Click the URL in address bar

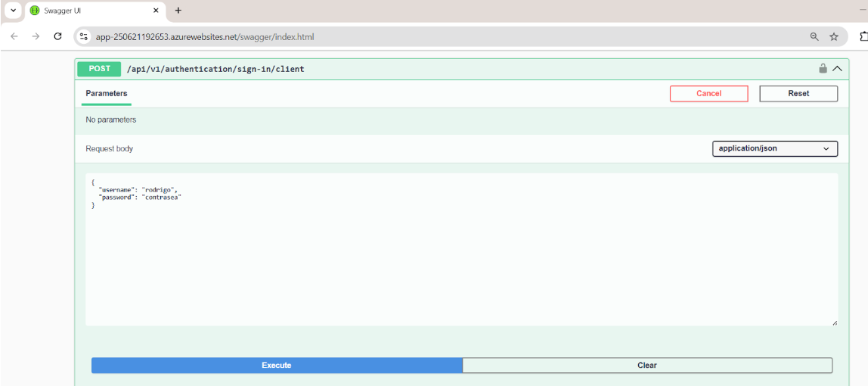[x=205, y=37]
